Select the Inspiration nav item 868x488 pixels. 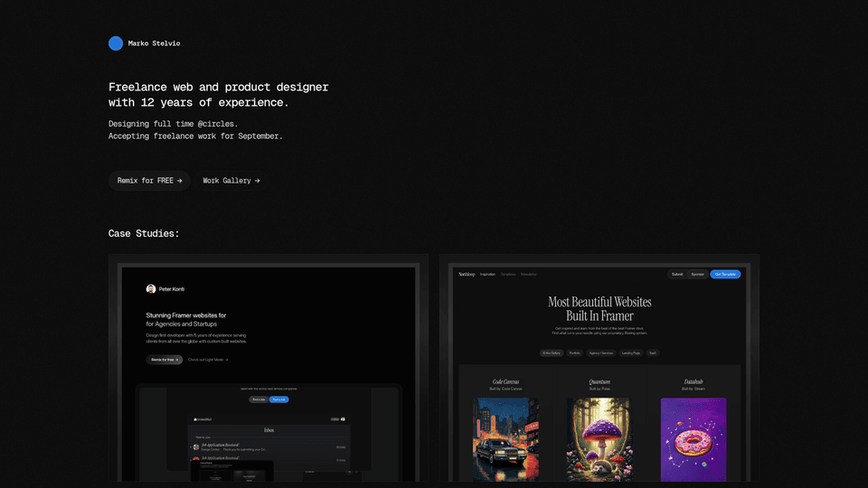pyautogui.click(x=487, y=274)
